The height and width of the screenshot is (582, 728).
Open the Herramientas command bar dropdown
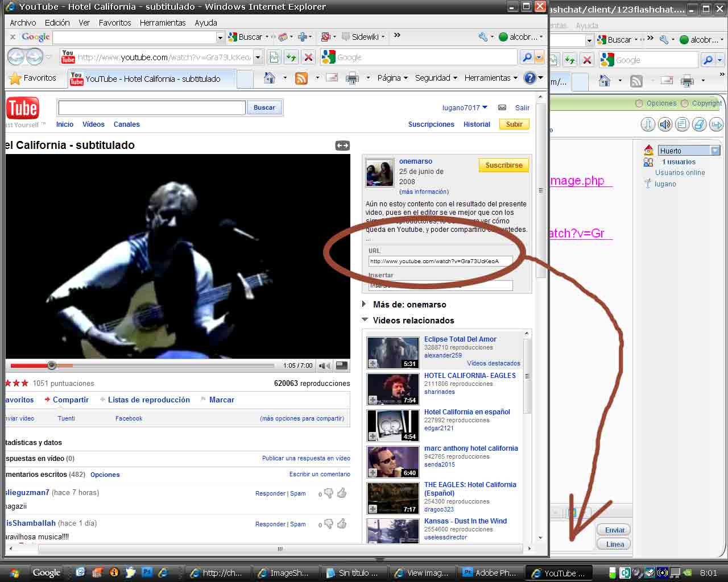(491, 78)
